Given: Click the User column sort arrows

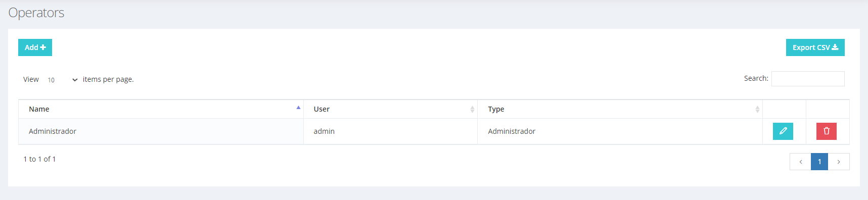Looking at the screenshot, I should (472, 109).
